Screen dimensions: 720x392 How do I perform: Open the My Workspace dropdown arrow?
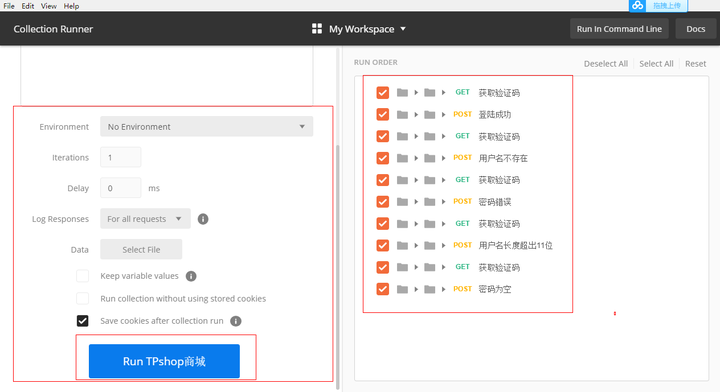[403, 29]
